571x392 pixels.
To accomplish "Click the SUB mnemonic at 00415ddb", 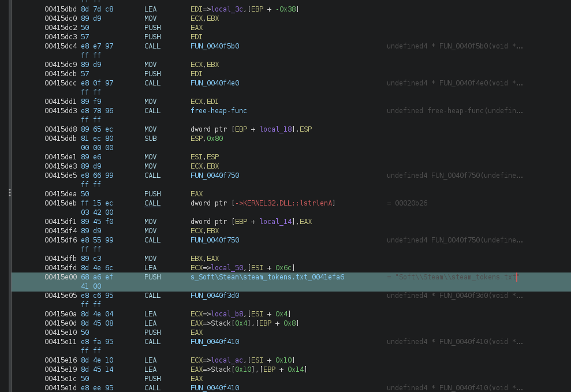I will 150,139.
